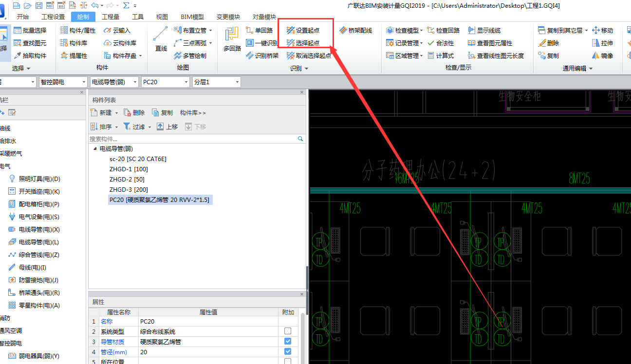The width and height of the screenshot is (631, 364).
Task: Open 云输入 cloud input
Action: point(117,30)
